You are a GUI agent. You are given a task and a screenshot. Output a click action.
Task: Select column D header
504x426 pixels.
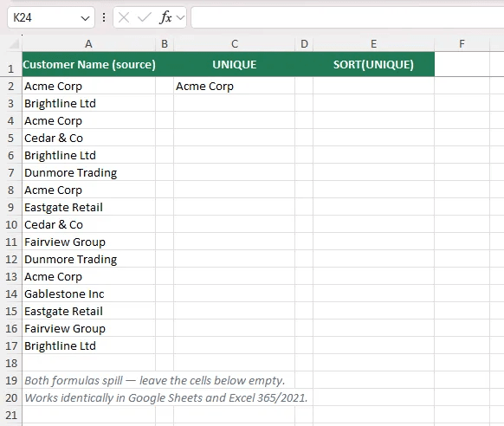[304, 43]
